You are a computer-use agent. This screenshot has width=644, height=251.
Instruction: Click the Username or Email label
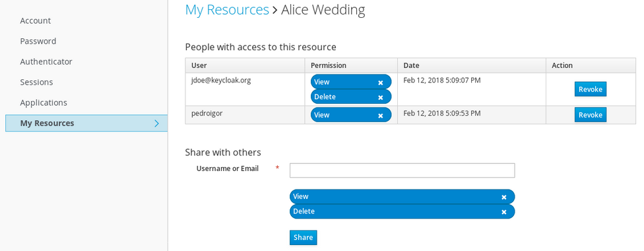(x=228, y=168)
